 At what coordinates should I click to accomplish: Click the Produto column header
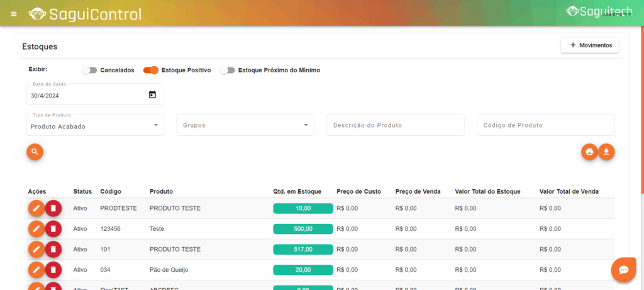click(x=161, y=191)
